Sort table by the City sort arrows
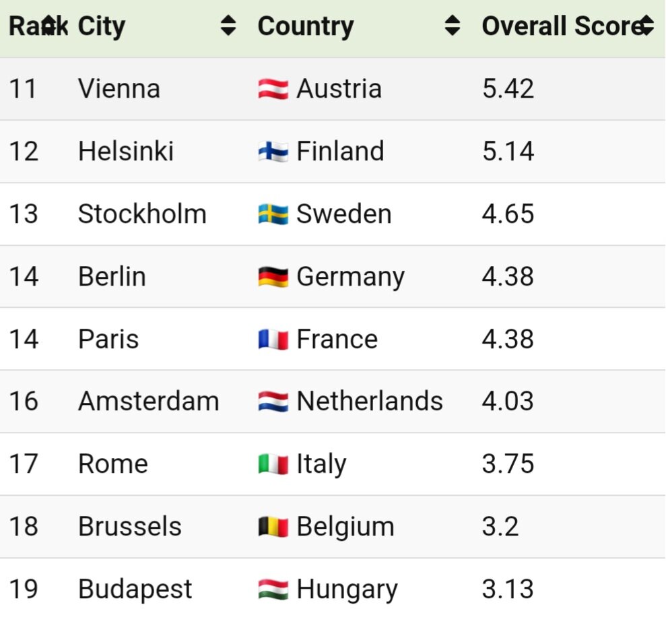 (x=229, y=26)
